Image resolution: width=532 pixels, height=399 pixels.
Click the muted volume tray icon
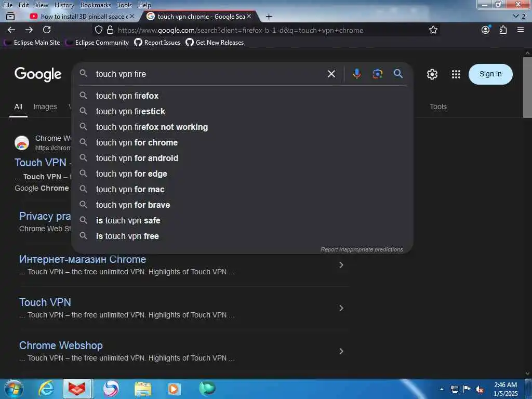click(x=480, y=390)
